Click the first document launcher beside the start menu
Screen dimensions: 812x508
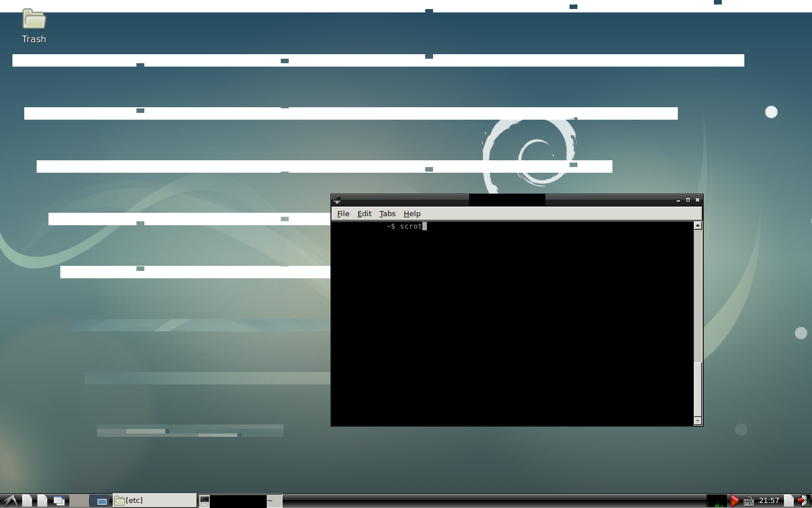click(27, 501)
